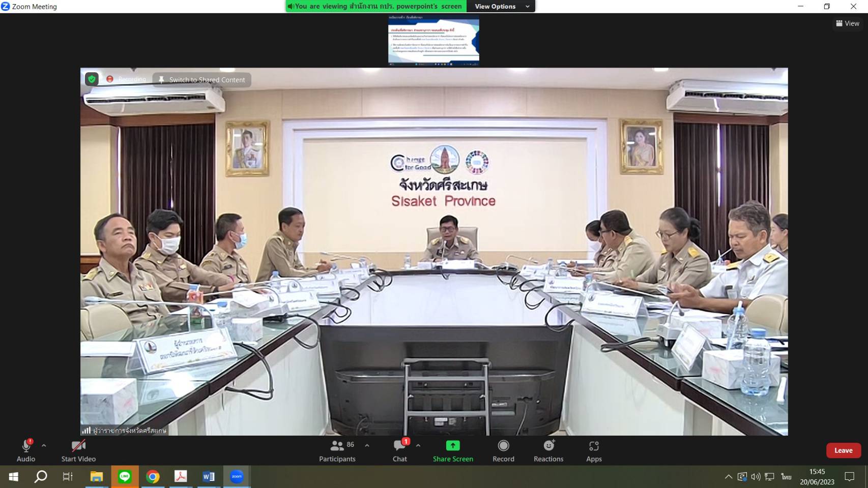Open the Chat panel
This screenshot has height=488, width=868.
(x=400, y=450)
